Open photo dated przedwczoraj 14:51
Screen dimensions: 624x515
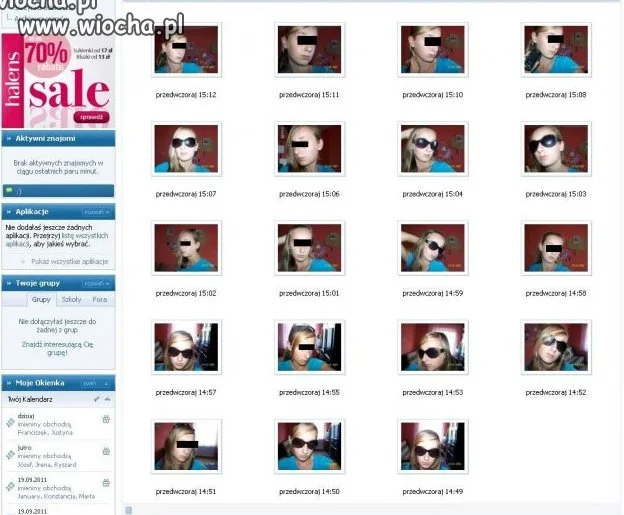[x=186, y=446]
